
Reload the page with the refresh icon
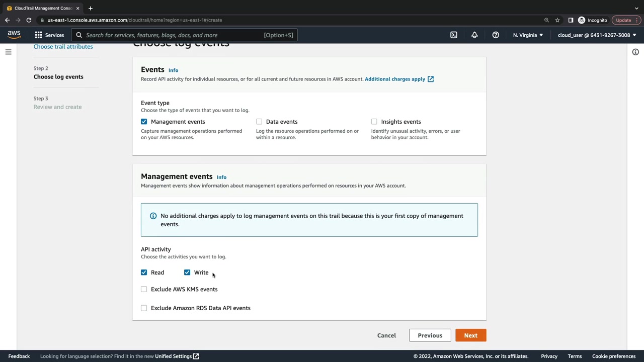coord(29,20)
